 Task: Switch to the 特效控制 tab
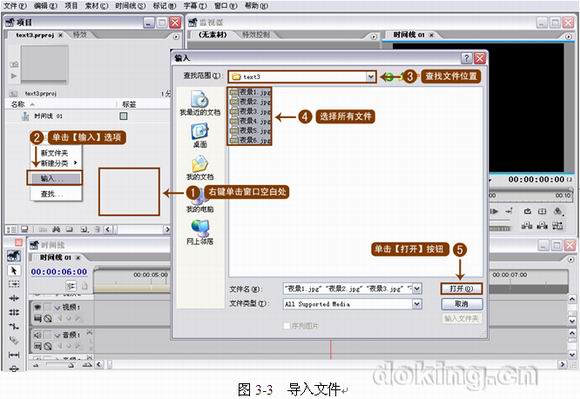pyautogui.click(x=256, y=35)
